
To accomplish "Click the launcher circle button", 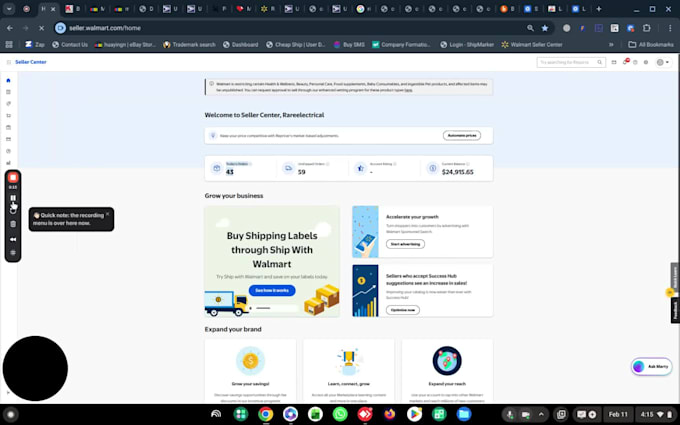I will (10, 414).
